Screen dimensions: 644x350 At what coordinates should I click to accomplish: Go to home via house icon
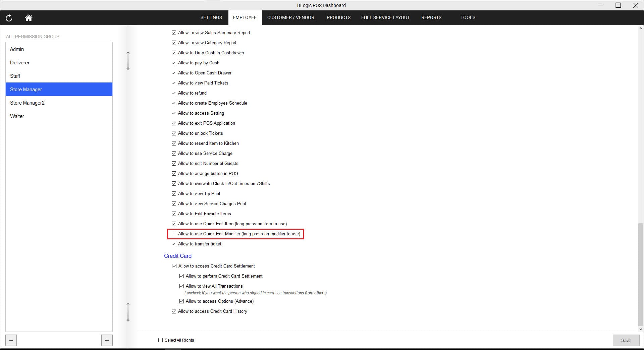(x=29, y=18)
